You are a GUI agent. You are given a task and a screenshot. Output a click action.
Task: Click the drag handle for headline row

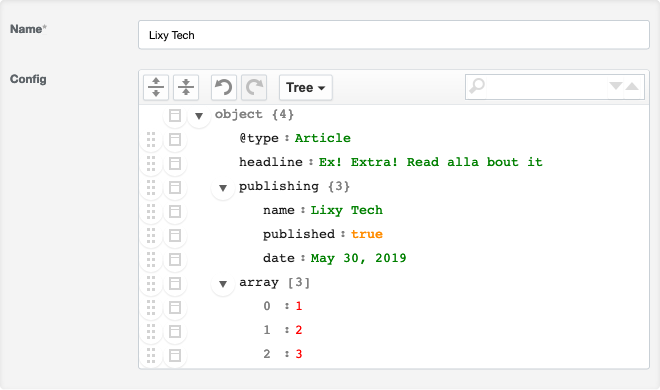pyautogui.click(x=151, y=163)
